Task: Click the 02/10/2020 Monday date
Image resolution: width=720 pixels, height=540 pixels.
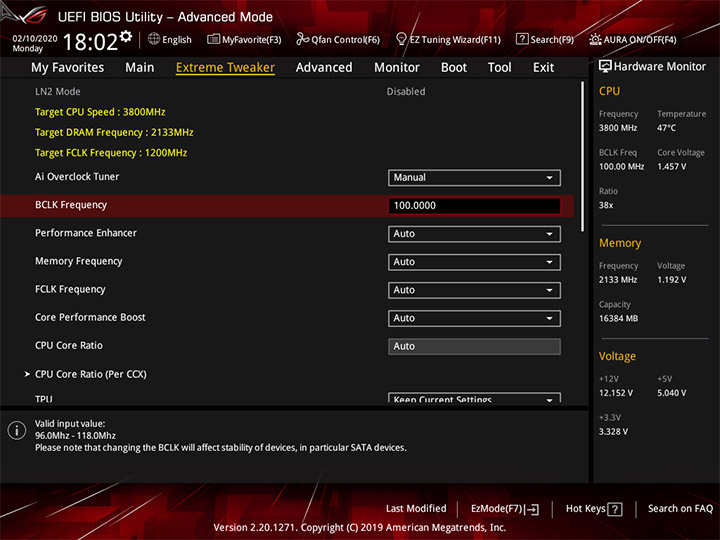Action: click(x=35, y=43)
